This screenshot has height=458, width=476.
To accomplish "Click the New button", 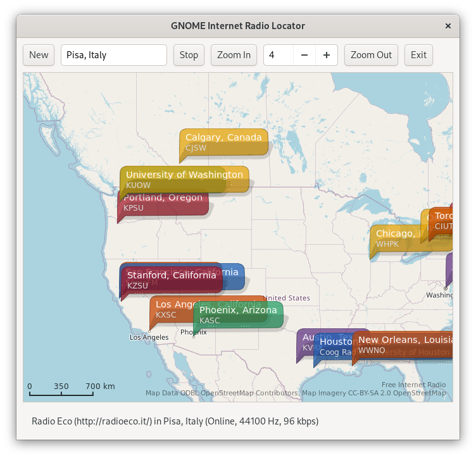I will coord(39,55).
